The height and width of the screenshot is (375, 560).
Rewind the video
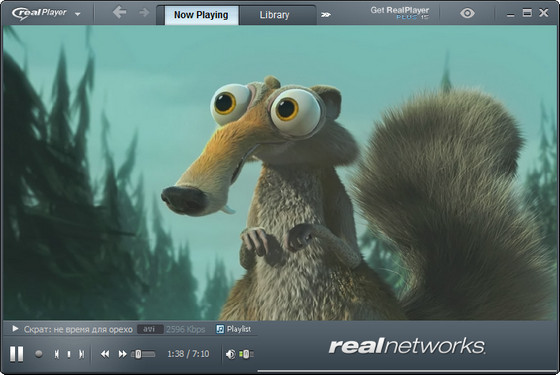105,354
